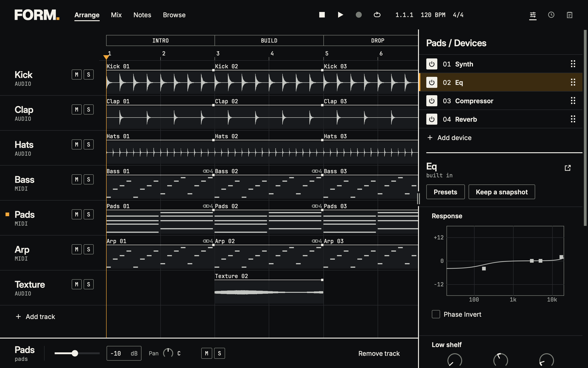Click the loop icon on Arp 02 clip
588x368 pixels.
pyautogui.click(x=315, y=241)
